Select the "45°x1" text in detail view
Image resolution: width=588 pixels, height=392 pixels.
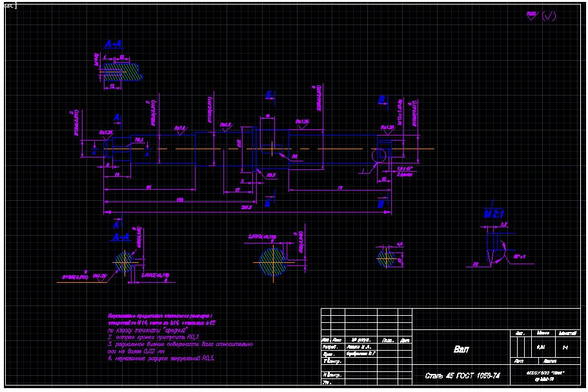519,256
